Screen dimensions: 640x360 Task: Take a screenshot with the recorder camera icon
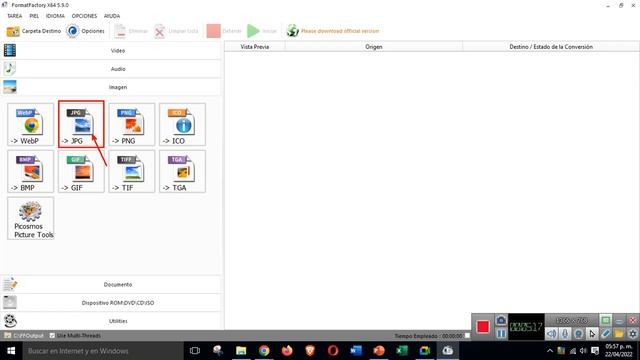(501, 320)
